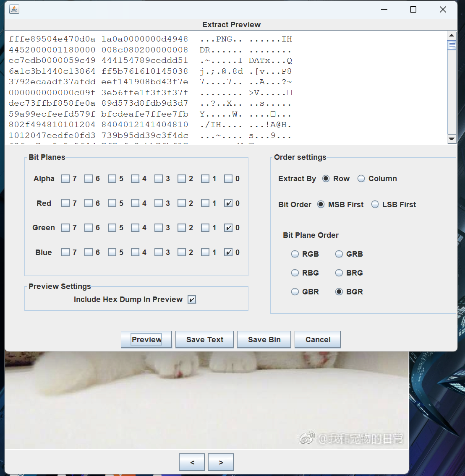Select Extract By Row option

(x=326, y=179)
